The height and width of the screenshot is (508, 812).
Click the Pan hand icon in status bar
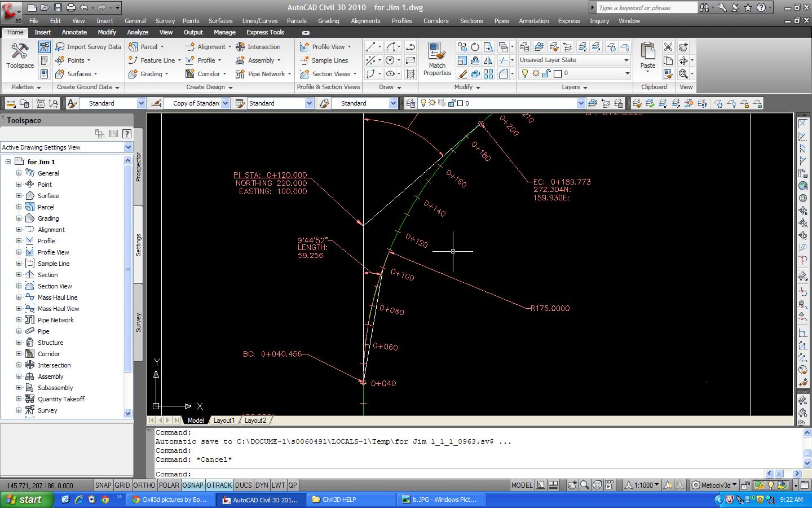[572, 485]
